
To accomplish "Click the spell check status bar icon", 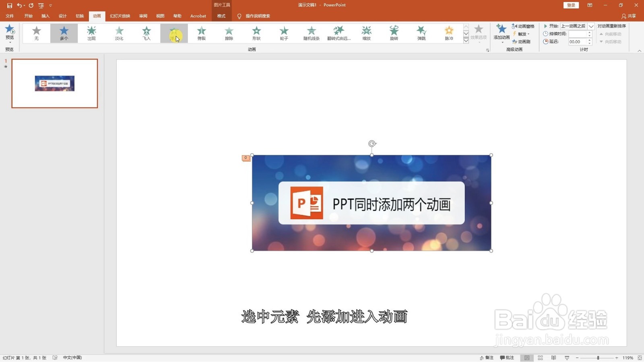I will (55, 358).
